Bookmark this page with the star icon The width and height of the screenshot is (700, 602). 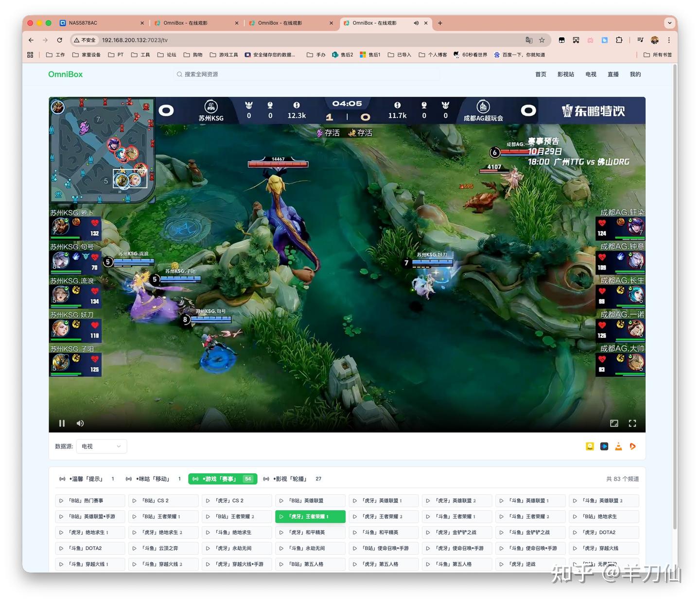click(x=542, y=40)
